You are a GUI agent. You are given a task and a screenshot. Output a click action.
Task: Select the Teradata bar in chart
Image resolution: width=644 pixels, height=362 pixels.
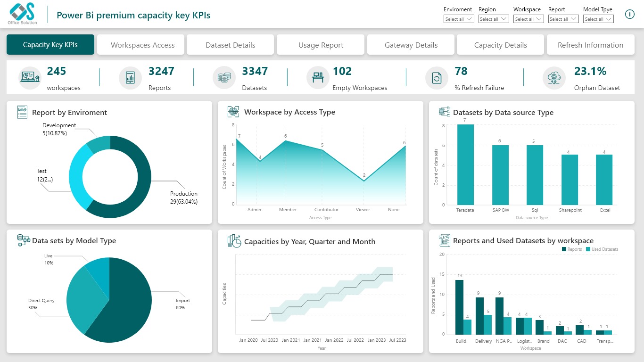point(465,165)
